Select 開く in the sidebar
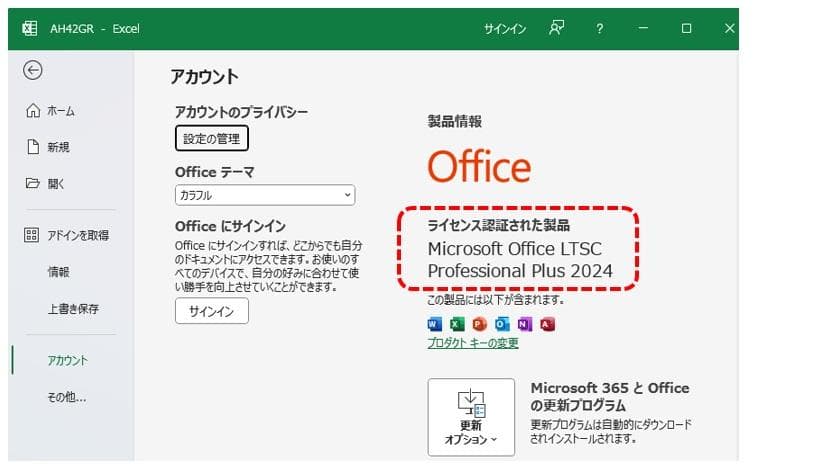This screenshot has width=819, height=473. tap(55, 184)
